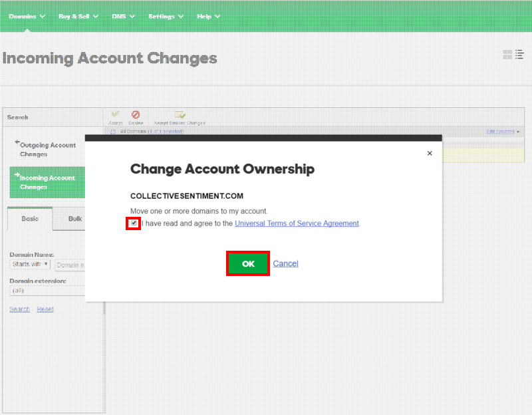The width and height of the screenshot is (532, 415).
Task: Open the Help menu
Action: 208,16
